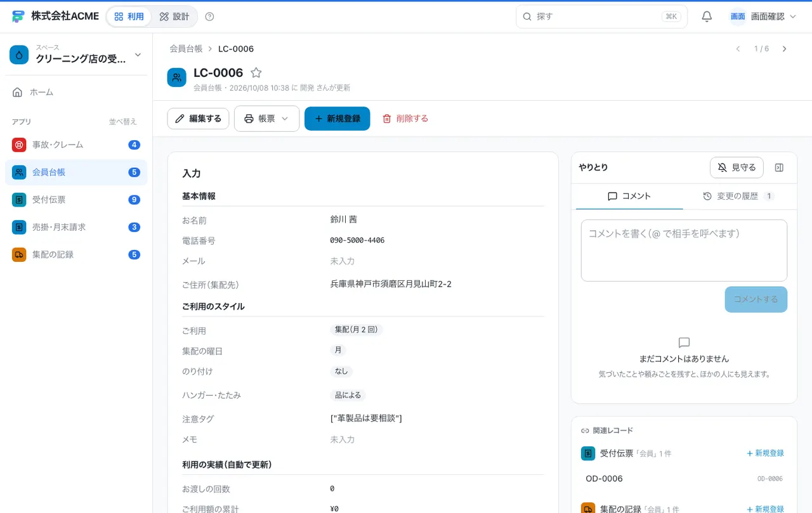Focus the 探す search field
This screenshot has height=513, width=812.
[x=601, y=16]
